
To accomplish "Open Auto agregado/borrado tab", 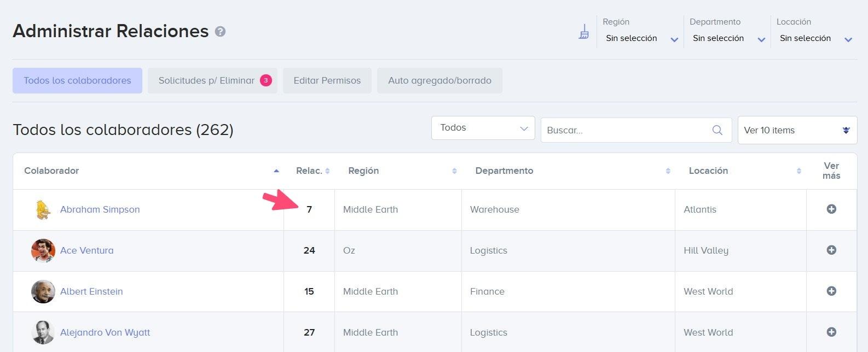I will click(x=439, y=80).
